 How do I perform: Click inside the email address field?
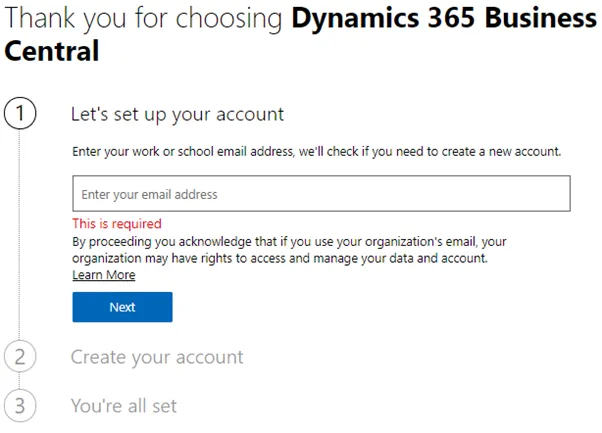point(320,194)
